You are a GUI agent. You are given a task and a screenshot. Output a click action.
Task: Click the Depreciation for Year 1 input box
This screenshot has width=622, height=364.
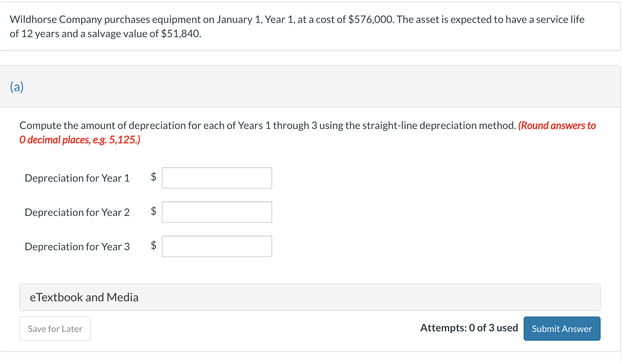217,178
